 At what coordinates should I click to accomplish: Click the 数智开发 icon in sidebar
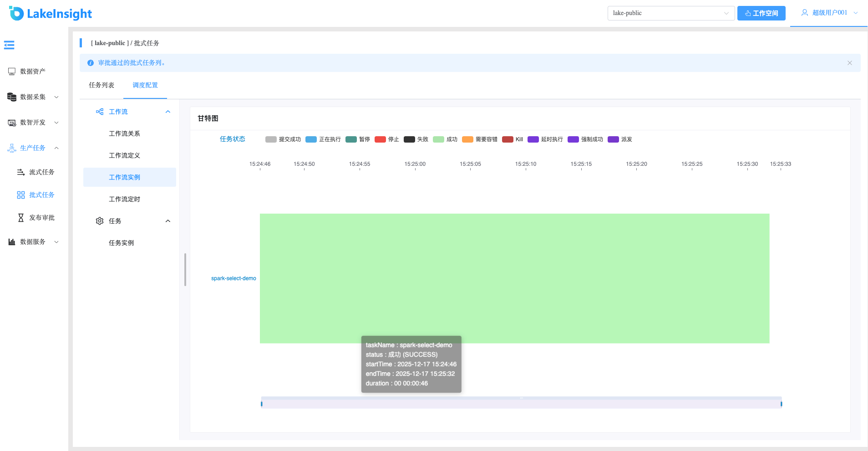coord(12,123)
